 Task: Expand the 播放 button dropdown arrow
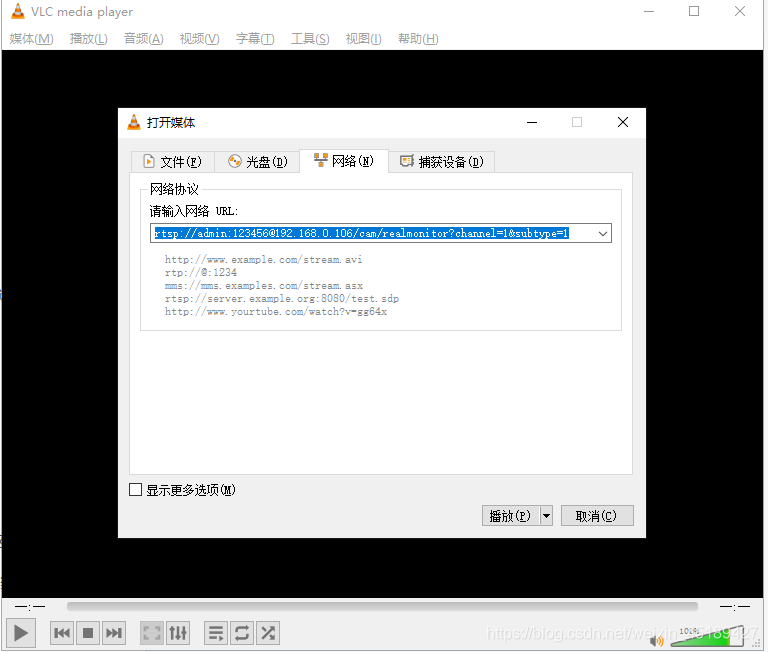546,516
